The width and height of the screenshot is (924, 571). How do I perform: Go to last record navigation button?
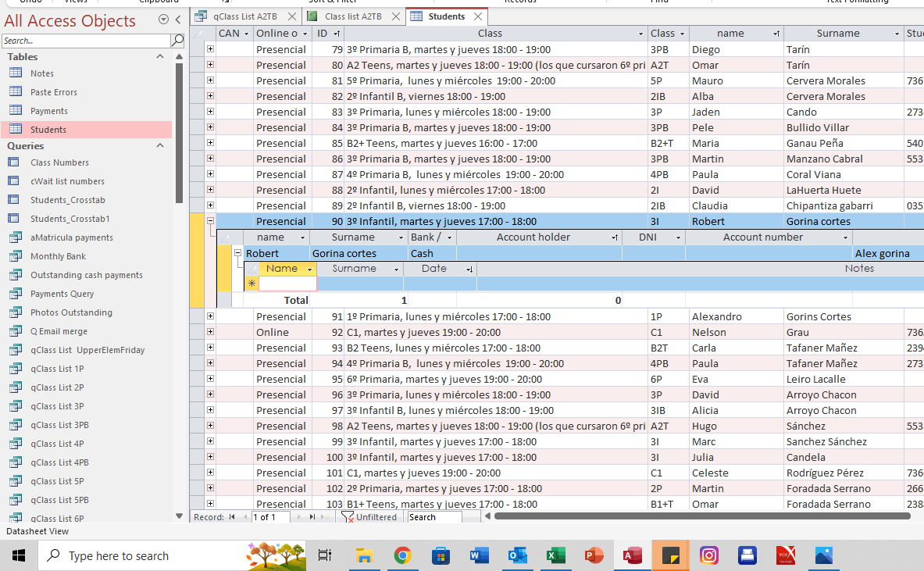tap(313, 517)
